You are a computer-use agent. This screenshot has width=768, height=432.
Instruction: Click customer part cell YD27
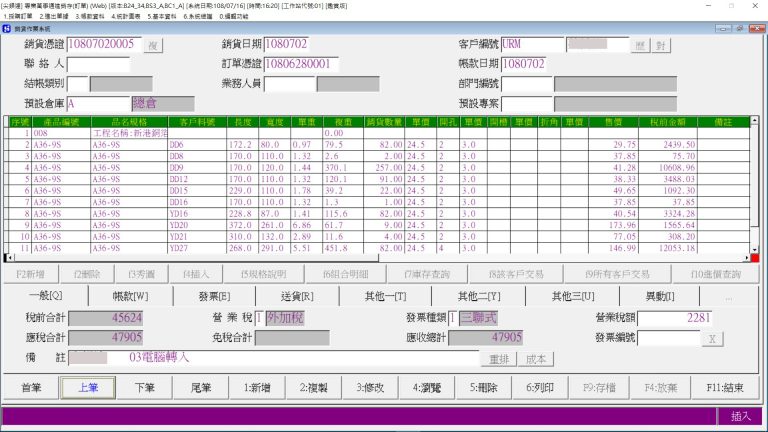point(197,248)
